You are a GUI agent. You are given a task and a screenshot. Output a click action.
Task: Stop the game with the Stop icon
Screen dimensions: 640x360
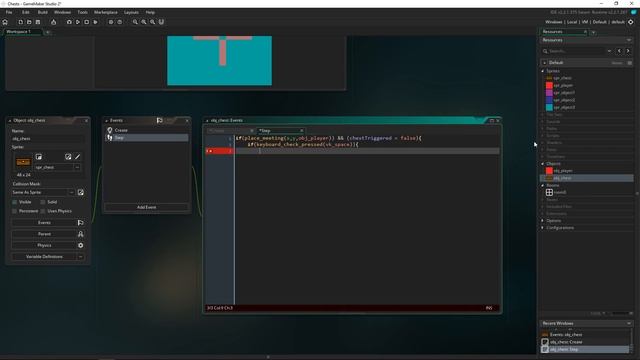click(x=87, y=22)
